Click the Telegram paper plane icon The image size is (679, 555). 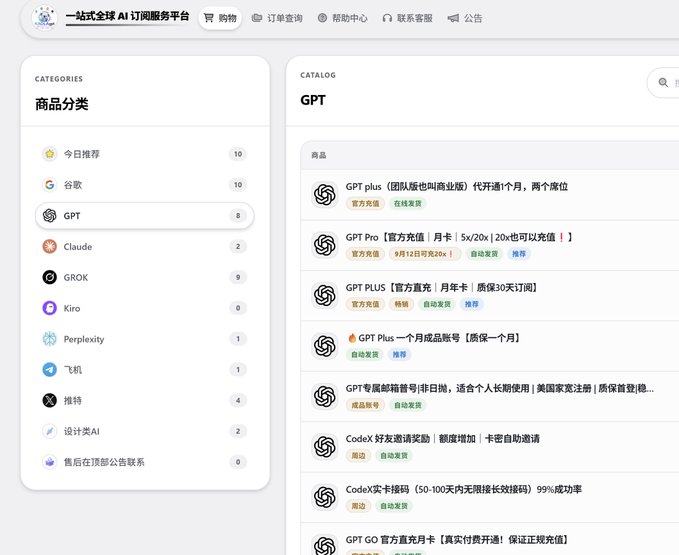pos(50,370)
